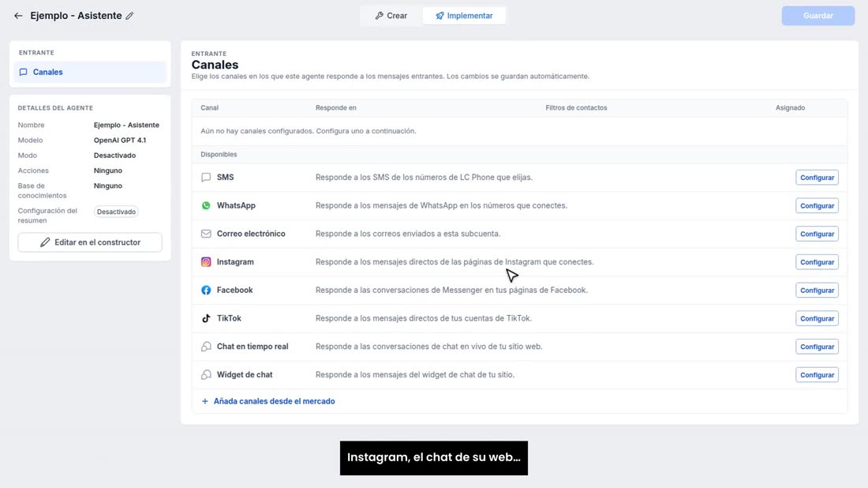868x488 pixels.
Task: Click the TikTok channel icon
Action: coord(206,318)
